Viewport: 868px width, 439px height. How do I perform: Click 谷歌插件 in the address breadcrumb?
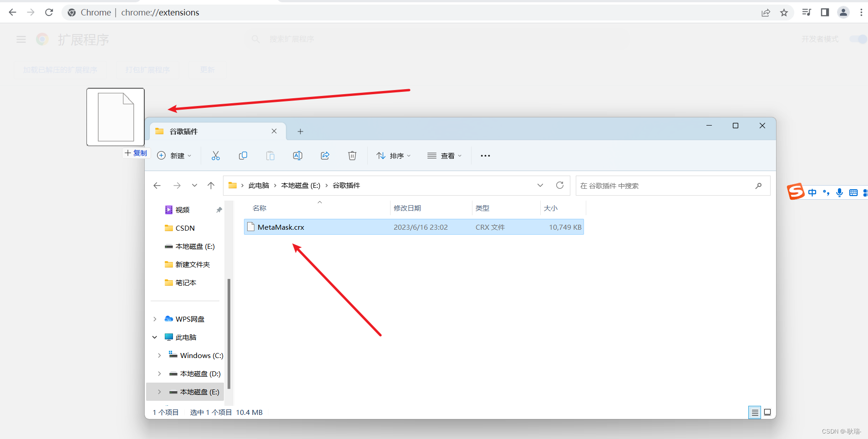(x=346, y=186)
